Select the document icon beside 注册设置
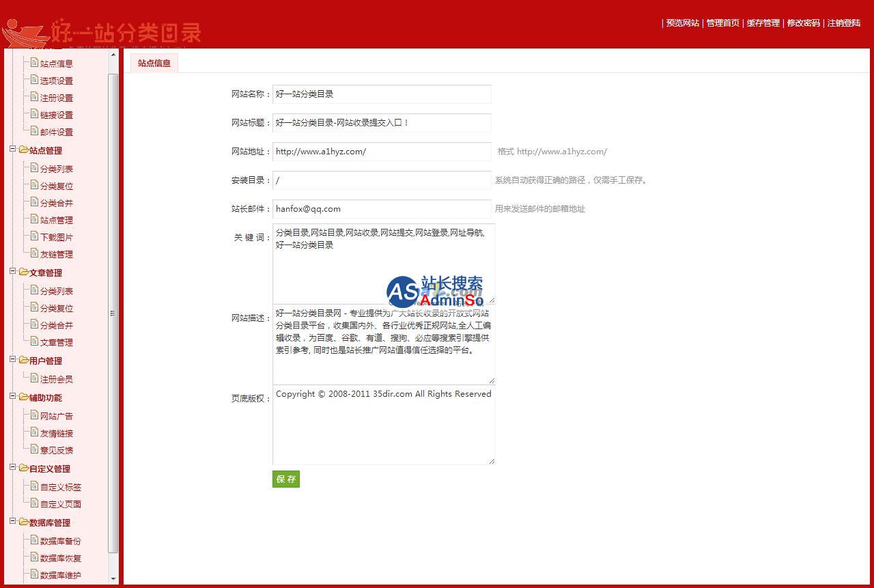Viewport: 874px width, 588px height. pos(34,97)
